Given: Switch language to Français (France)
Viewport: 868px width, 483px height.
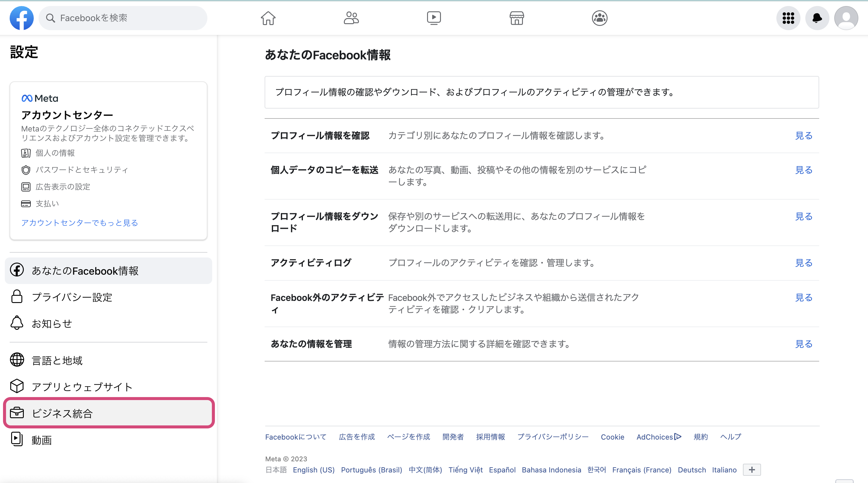Looking at the screenshot, I should pyautogui.click(x=642, y=470).
